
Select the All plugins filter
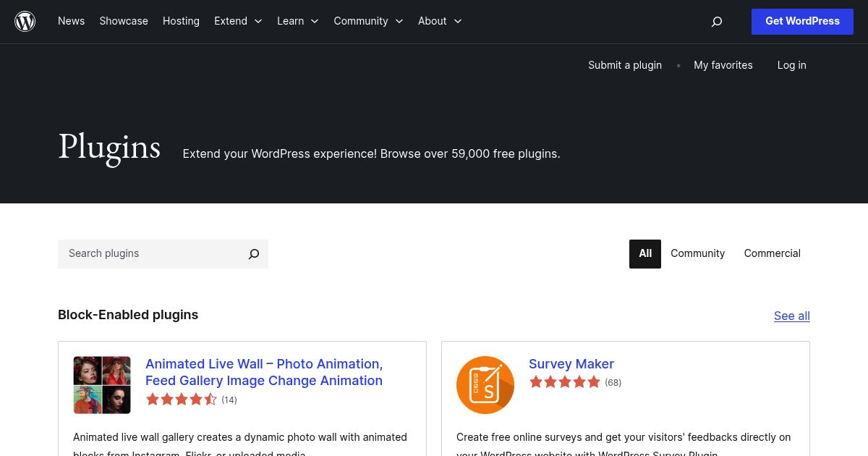pyautogui.click(x=645, y=254)
